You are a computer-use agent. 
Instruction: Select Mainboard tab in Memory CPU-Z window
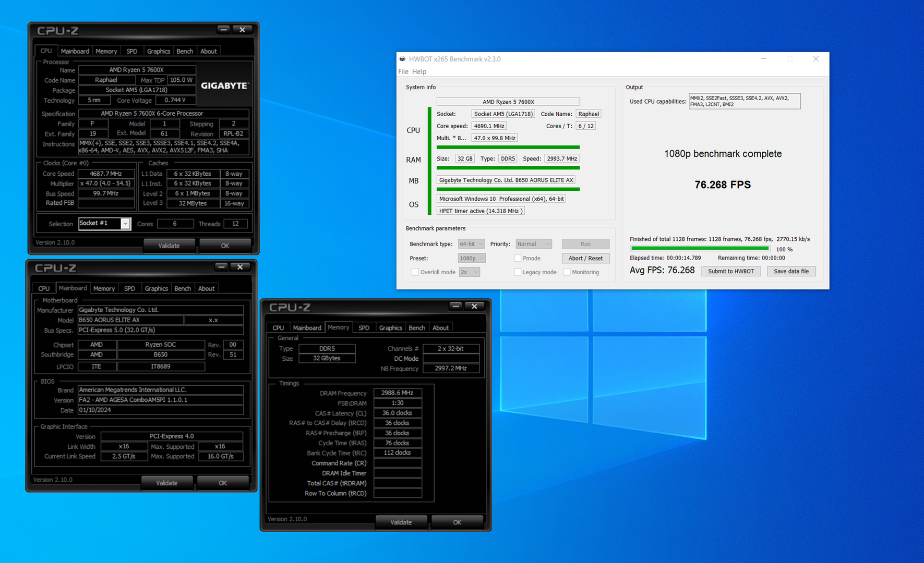point(307,327)
